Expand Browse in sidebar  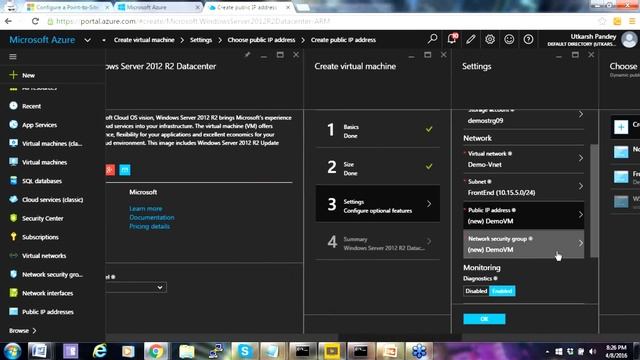click(23, 331)
